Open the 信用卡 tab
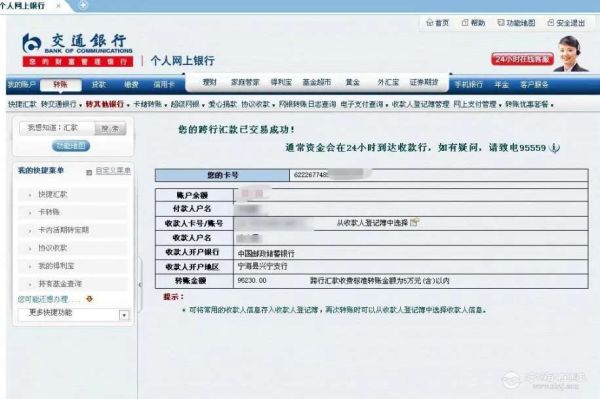Image resolution: width=600 pixels, height=399 pixels. coord(164,85)
